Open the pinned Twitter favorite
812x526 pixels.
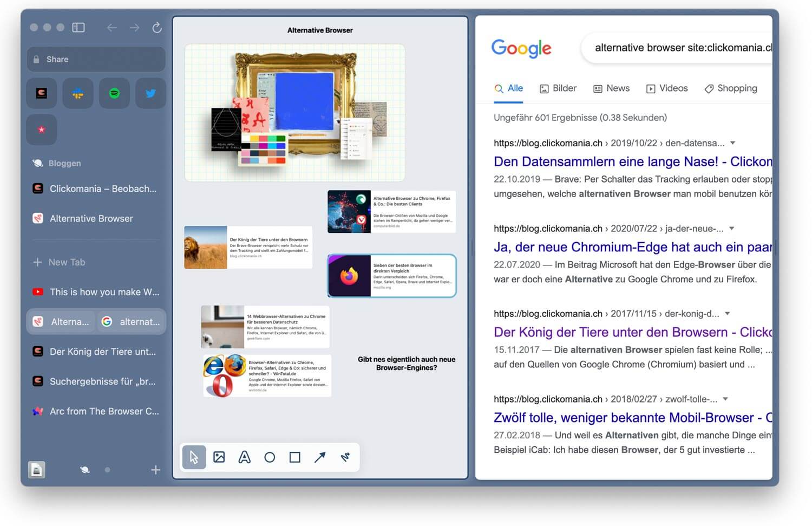(150, 94)
